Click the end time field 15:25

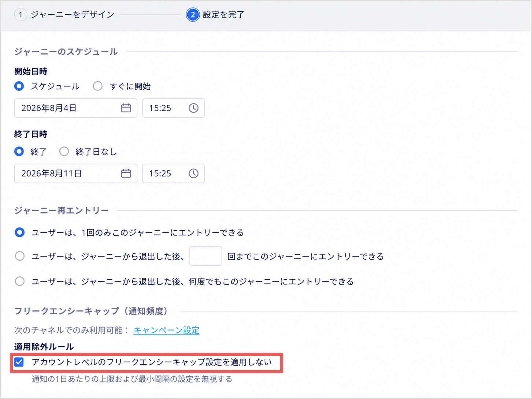173,173
